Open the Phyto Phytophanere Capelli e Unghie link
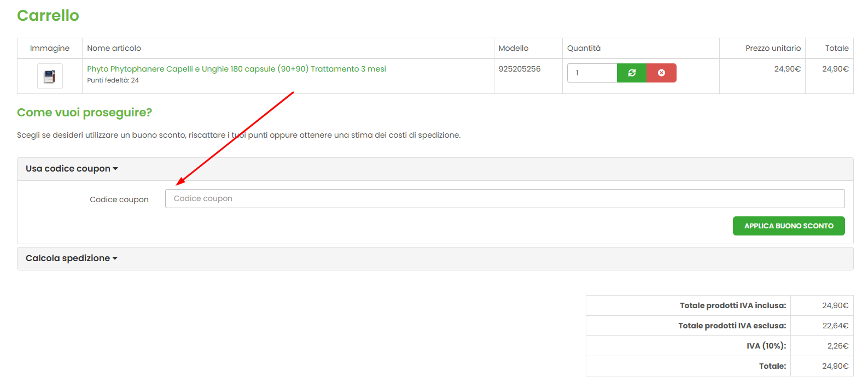The image size is (868, 389). [x=236, y=69]
